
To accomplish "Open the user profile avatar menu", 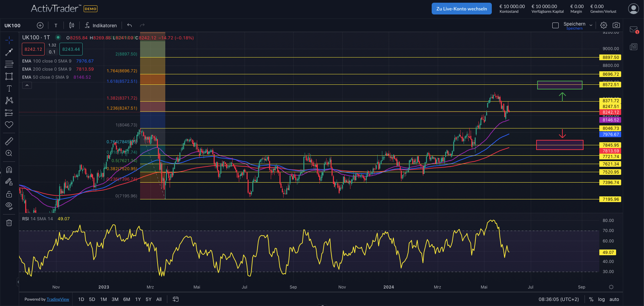I will 633,9.
